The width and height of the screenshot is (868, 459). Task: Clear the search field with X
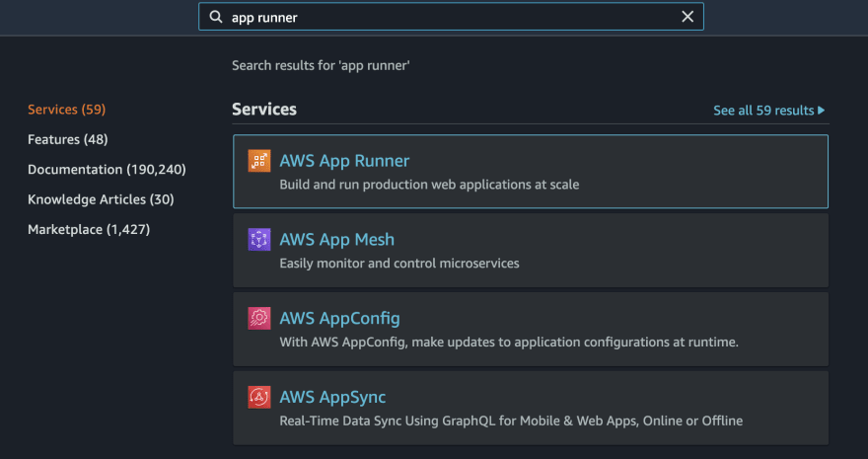coord(687,17)
